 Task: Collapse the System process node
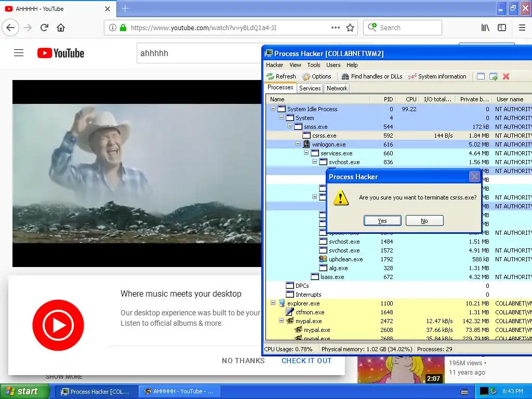pyautogui.click(x=281, y=117)
